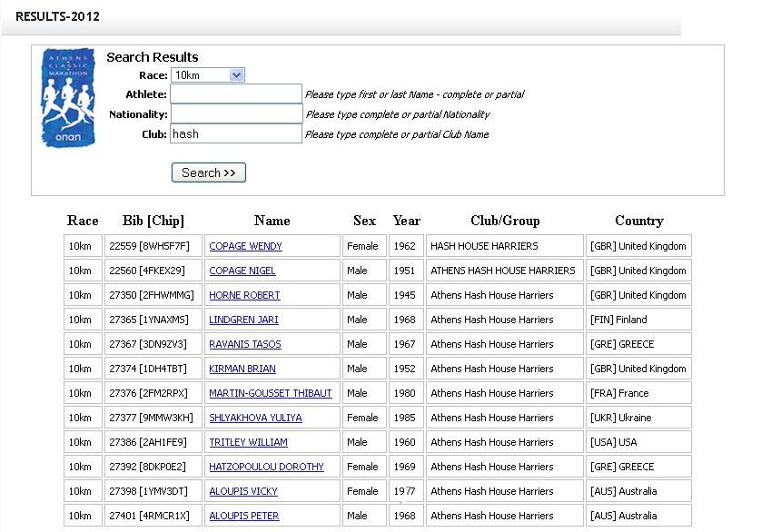The width and height of the screenshot is (761, 532).
Task: Open KIRMAN BRIAN athlete link
Action: click(242, 369)
